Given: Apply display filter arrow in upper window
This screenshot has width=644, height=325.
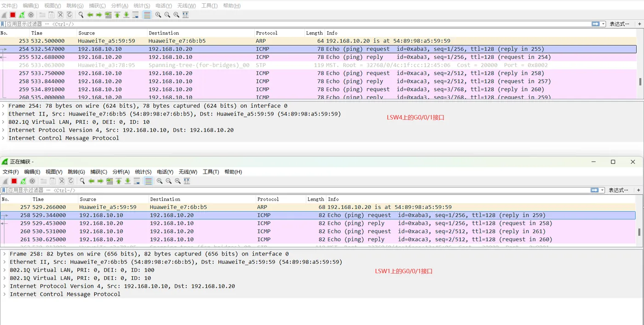Looking at the screenshot, I should click(x=596, y=24).
